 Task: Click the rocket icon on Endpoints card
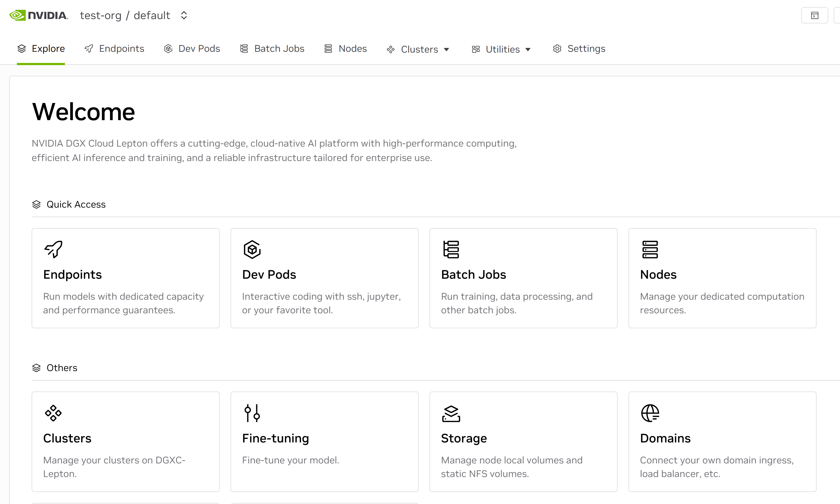[53, 250]
